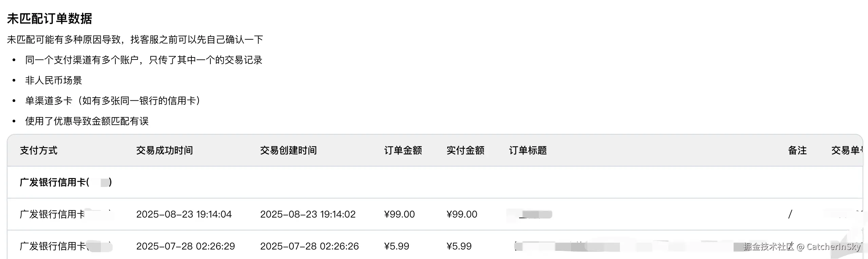Click the 备注 column header
This screenshot has height=259, width=868.
[x=797, y=150]
